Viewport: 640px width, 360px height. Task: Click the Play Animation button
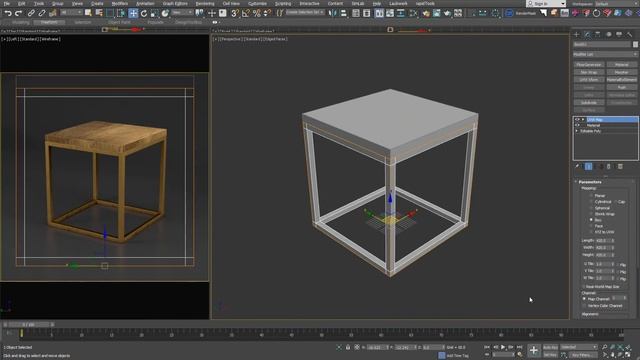point(503,347)
